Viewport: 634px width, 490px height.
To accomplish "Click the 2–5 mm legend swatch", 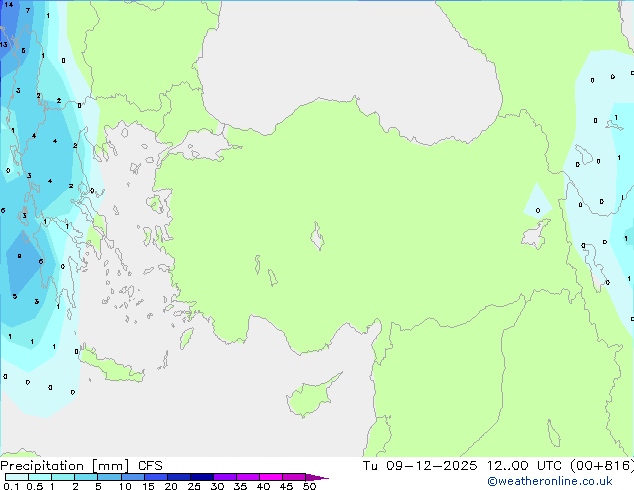I will point(86,477).
